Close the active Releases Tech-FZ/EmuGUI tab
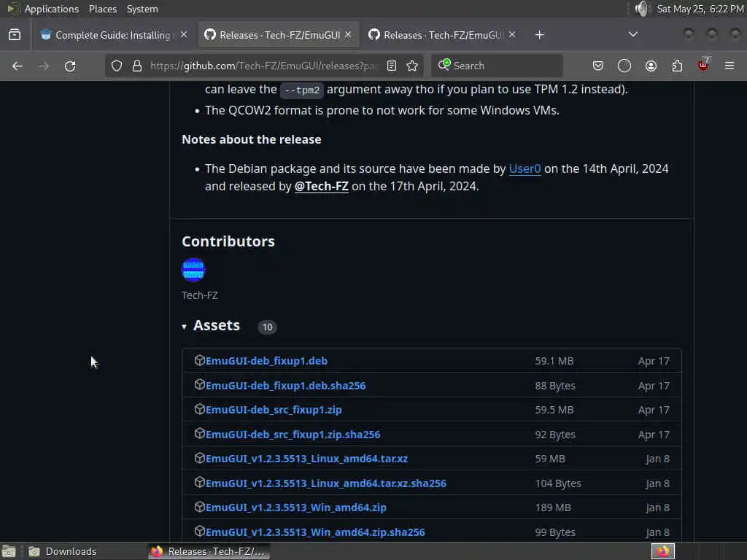This screenshot has width=747, height=560. point(348,34)
